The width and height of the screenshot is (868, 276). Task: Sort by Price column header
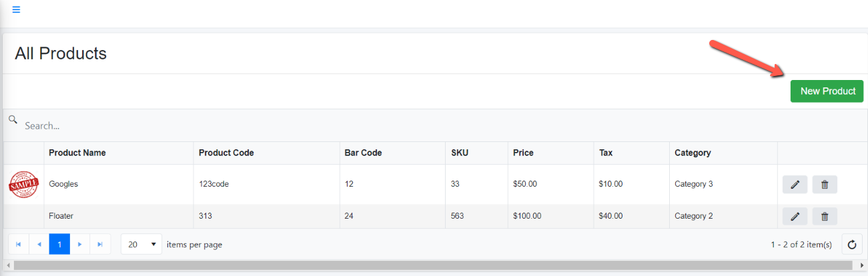tap(523, 153)
